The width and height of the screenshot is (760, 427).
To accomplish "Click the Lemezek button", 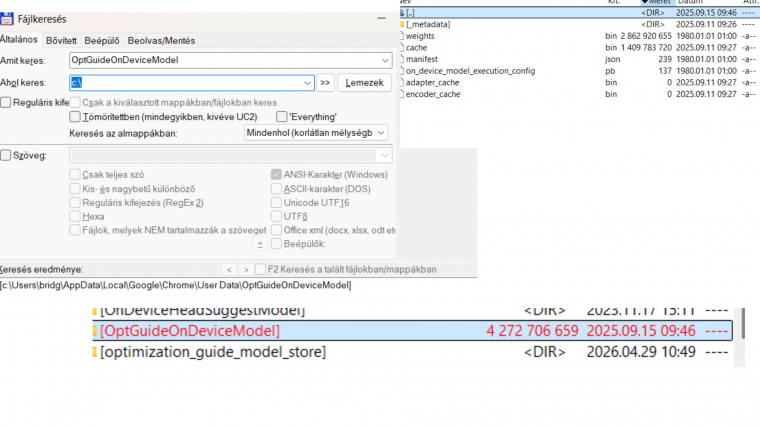I will click(x=364, y=83).
